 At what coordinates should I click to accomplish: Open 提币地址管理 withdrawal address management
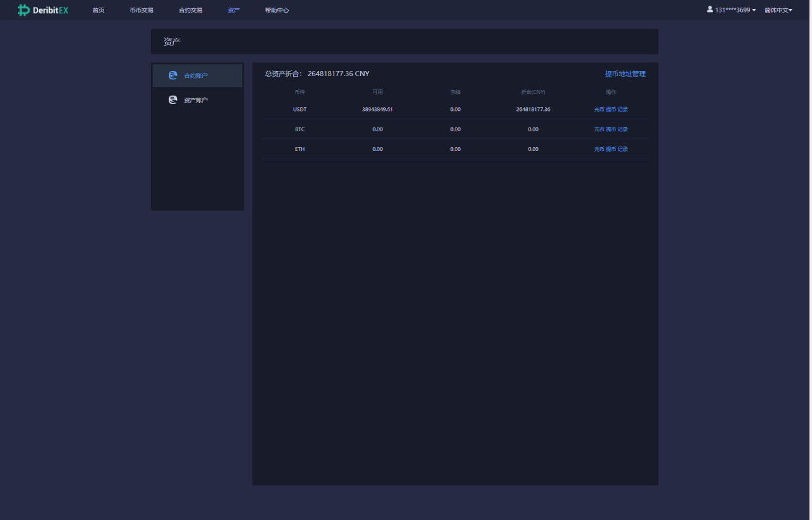[x=625, y=74]
